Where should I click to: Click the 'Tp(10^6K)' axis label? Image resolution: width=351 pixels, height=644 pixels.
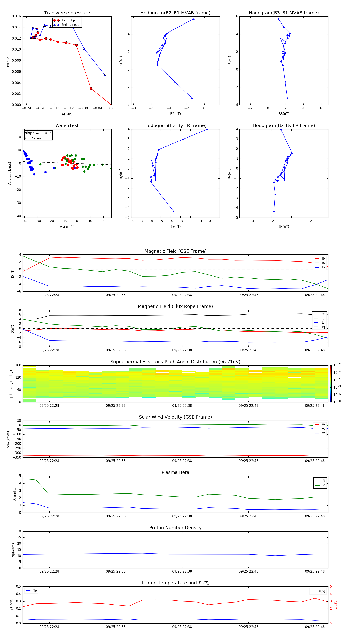pos(11,605)
